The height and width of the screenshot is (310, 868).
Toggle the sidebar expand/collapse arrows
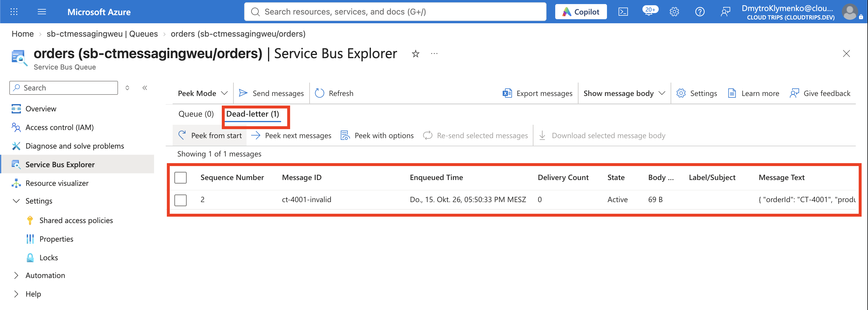pyautogui.click(x=127, y=88)
